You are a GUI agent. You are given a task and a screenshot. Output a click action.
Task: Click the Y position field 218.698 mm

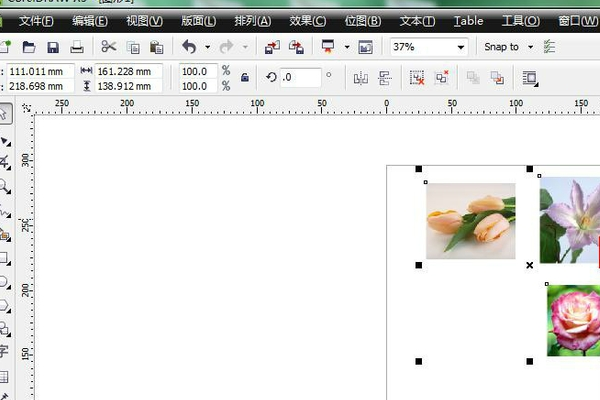pyautogui.click(x=40, y=86)
